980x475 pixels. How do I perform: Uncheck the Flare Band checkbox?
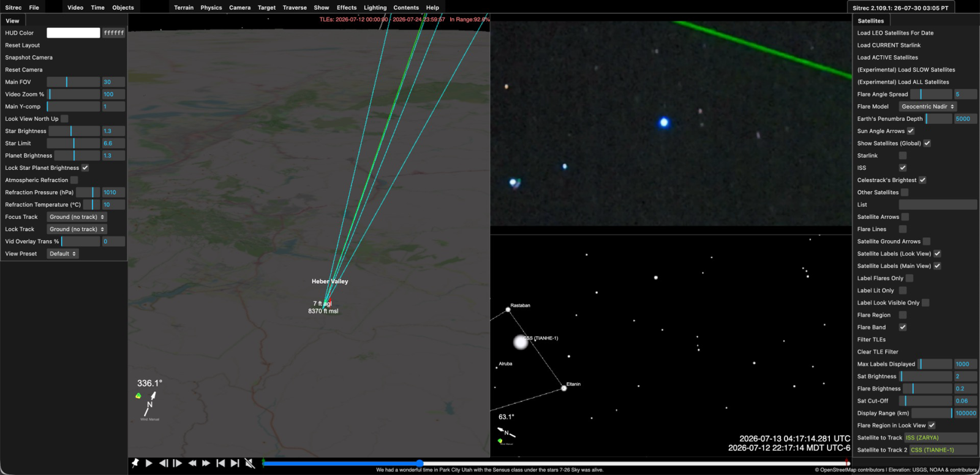pos(903,327)
